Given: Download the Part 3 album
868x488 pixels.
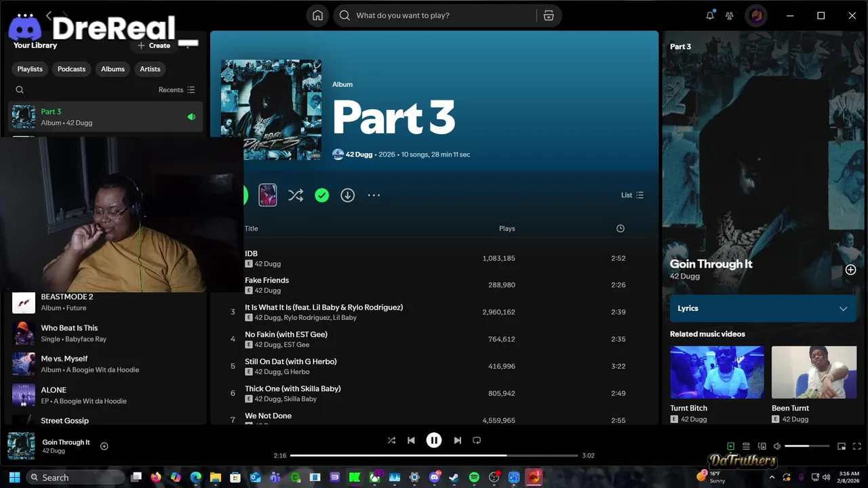Looking at the screenshot, I should click(x=347, y=195).
